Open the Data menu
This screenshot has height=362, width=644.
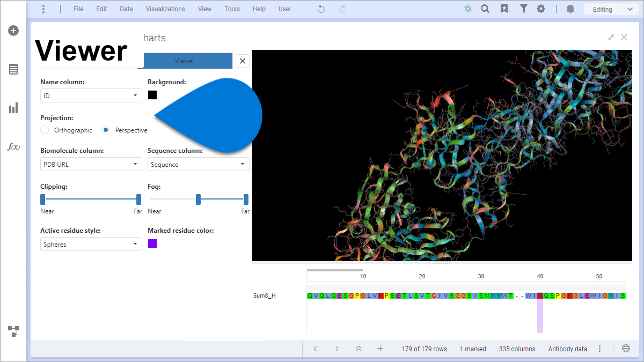[x=126, y=9]
